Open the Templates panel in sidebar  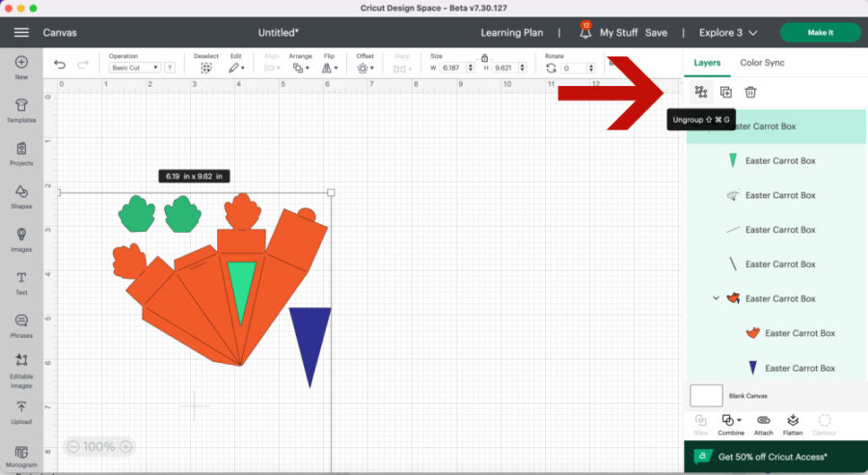coord(20,108)
